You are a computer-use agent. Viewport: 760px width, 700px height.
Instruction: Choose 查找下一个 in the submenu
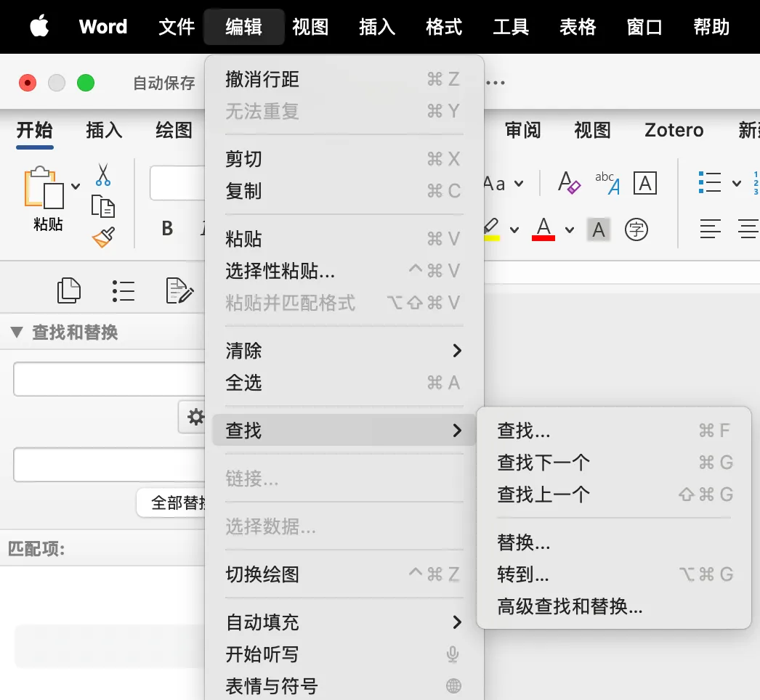[614, 462]
